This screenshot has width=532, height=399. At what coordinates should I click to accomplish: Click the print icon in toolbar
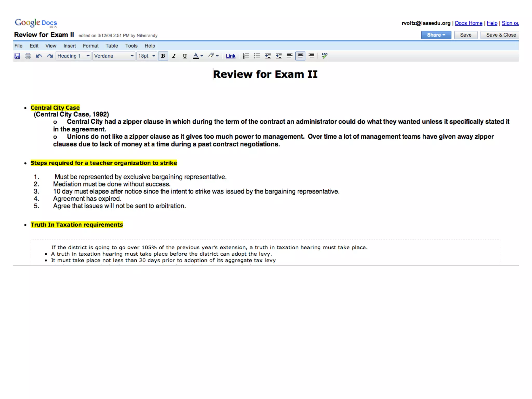28,56
